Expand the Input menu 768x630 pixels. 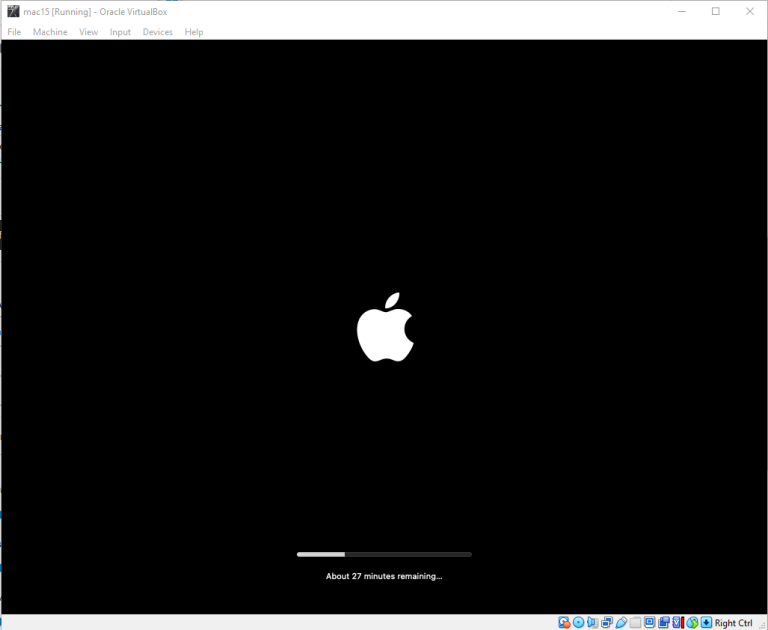pyautogui.click(x=120, y=32)
